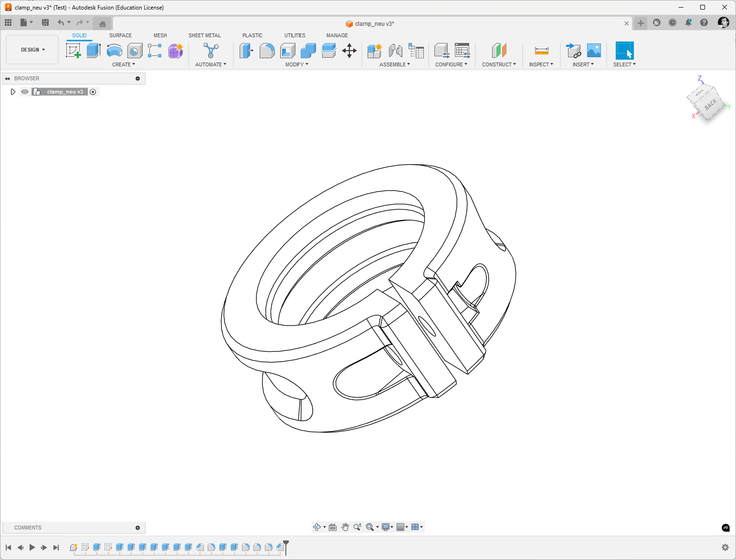Select the Joint tool

[x=395, y=50]
